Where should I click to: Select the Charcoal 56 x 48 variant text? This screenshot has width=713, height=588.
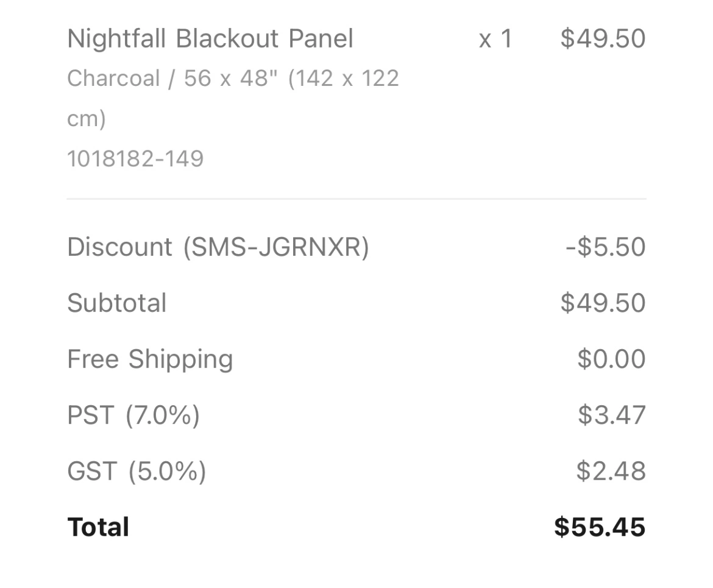(233, 97)
